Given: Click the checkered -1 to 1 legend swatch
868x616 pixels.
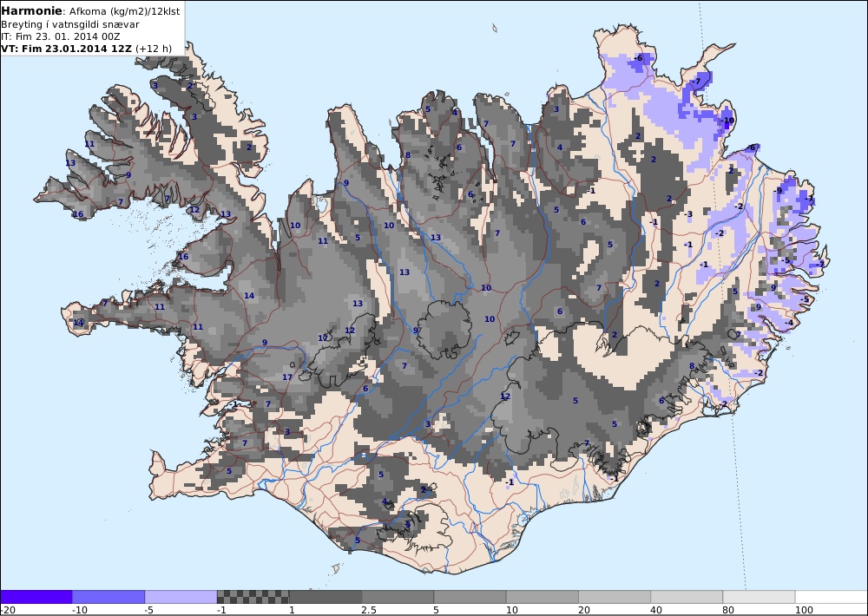Looking at the screenshot, I should click(x=253, y=597).
